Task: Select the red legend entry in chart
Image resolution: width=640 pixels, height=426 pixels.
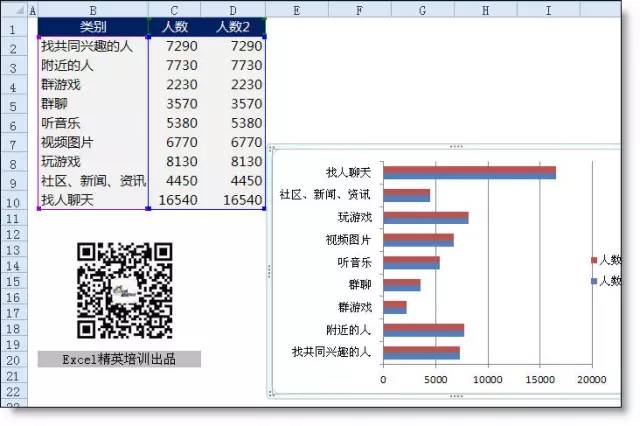Action: [606, 260]
